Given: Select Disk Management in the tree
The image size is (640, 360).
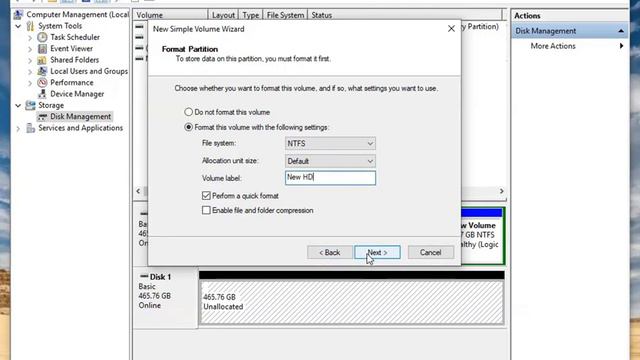Looking at the screenshot, I should (x=80, y=117).
